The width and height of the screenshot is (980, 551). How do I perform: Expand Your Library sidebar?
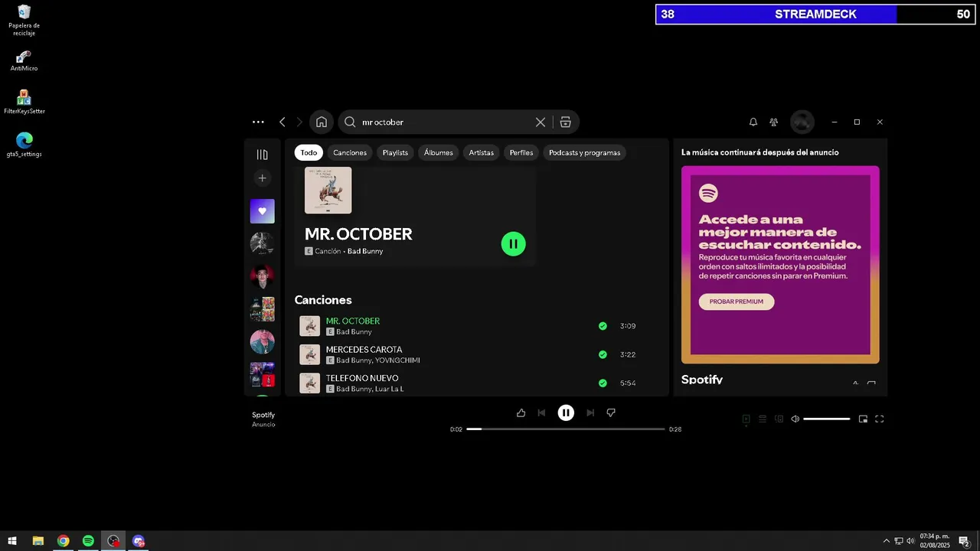262,155
